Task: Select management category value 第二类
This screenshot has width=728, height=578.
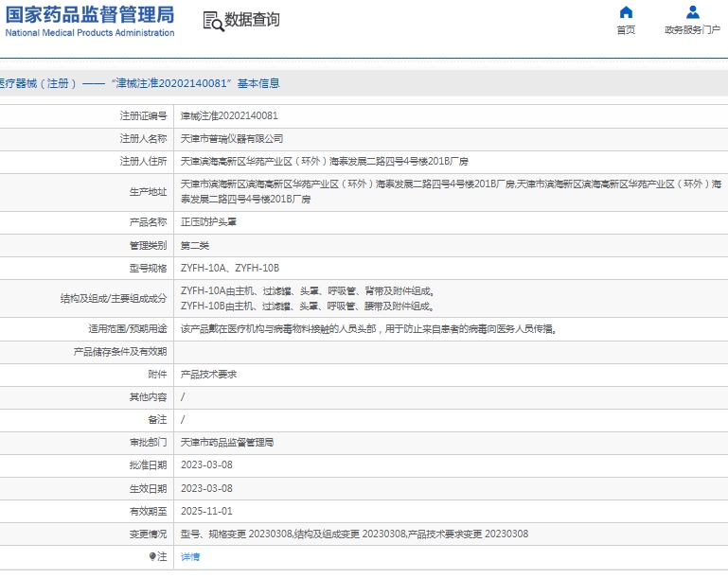Action: coord(194,245)
